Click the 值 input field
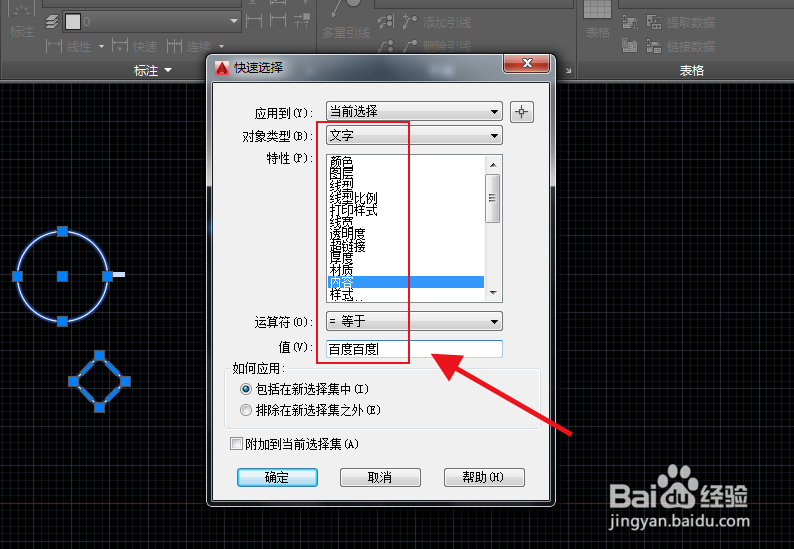The width and height of the screenshot is (794, 549). pyautogui.click(x=414, y=349)
